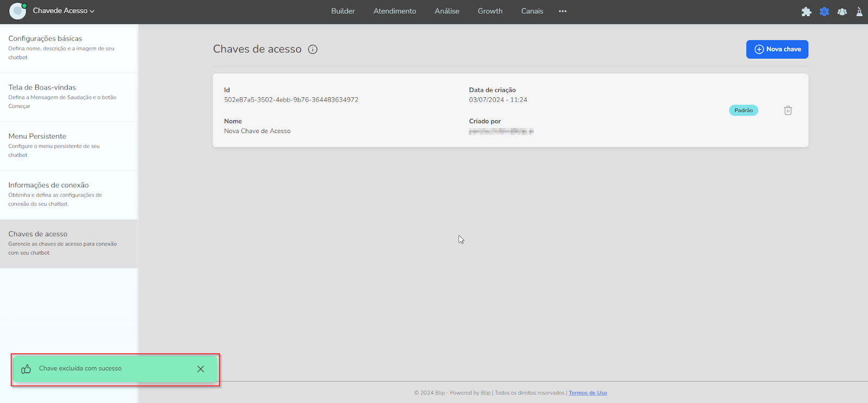Viewport: 868px width, 403px height.
Task: Delete the access key with trash icon
Action: 788,110
